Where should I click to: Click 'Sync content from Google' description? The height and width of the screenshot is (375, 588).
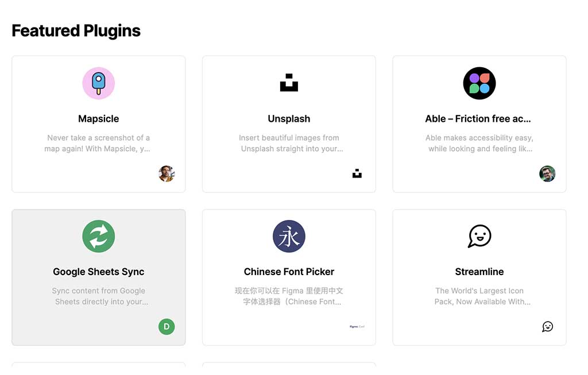tap(99, 291)
